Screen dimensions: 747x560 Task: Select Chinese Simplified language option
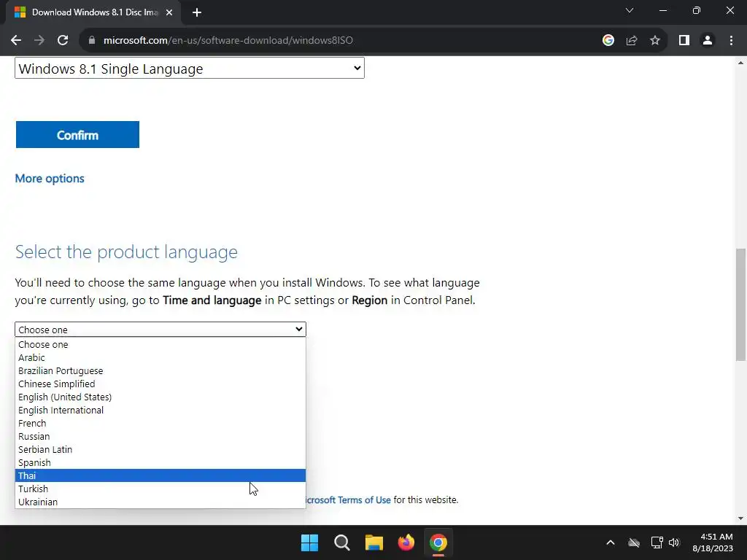[x=160, y=384]
